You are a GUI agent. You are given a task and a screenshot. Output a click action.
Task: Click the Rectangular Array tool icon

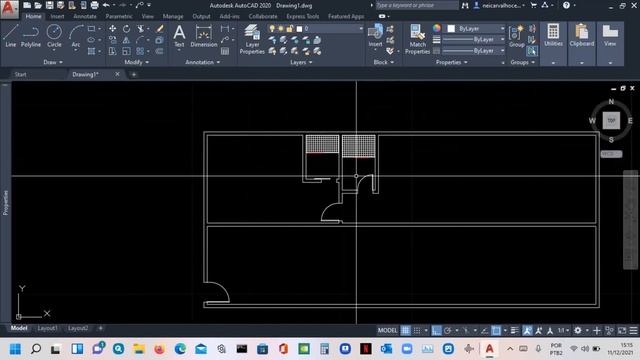pyautogui.click(x=140, y=51)
